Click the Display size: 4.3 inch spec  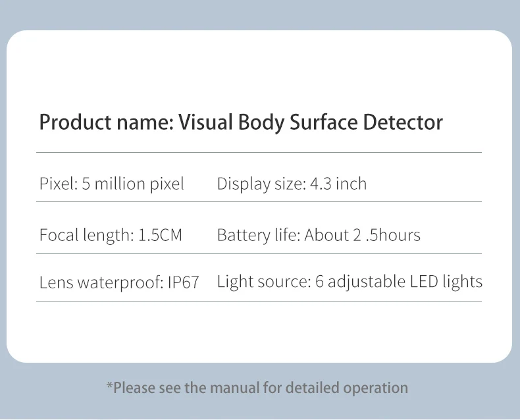(x=292, y=184)
